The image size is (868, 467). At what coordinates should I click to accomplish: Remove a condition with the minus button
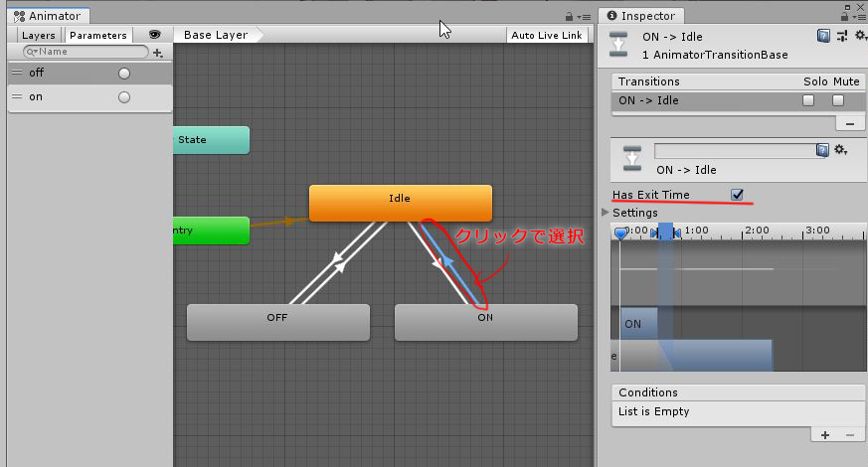coord(850,435)
